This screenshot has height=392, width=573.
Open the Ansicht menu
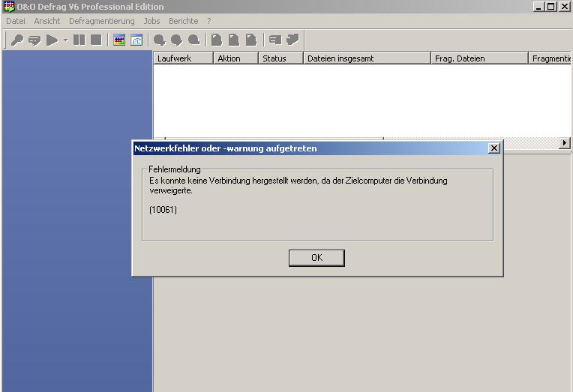coord(47,21)
